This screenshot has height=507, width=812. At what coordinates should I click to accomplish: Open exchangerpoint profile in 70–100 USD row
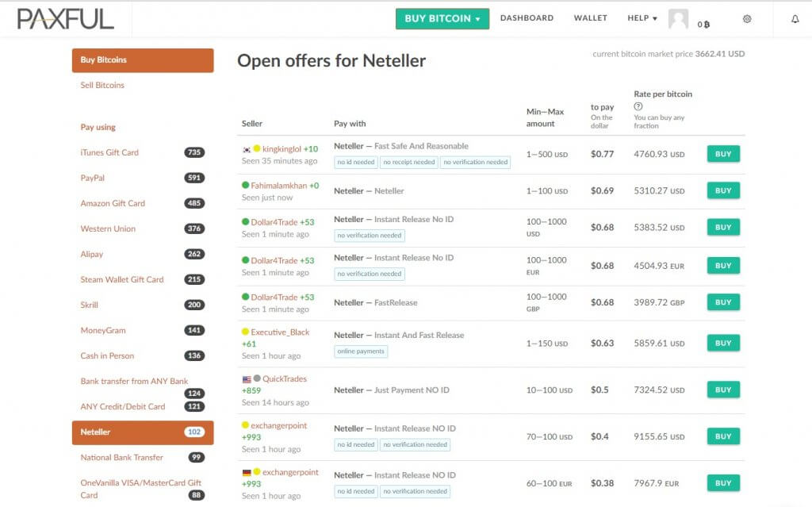point(279,425)
